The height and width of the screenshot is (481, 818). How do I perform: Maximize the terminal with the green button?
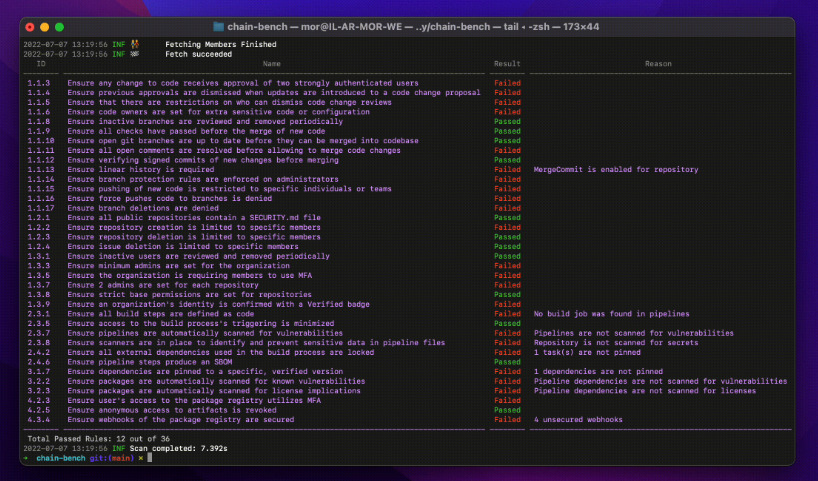pos(59,27)
